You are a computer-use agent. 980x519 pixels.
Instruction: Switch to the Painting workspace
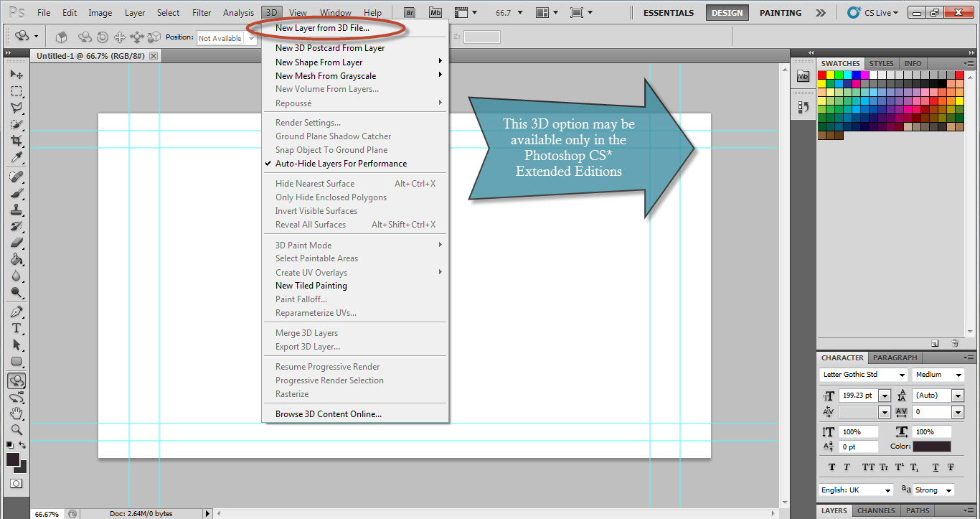[781, 13]
